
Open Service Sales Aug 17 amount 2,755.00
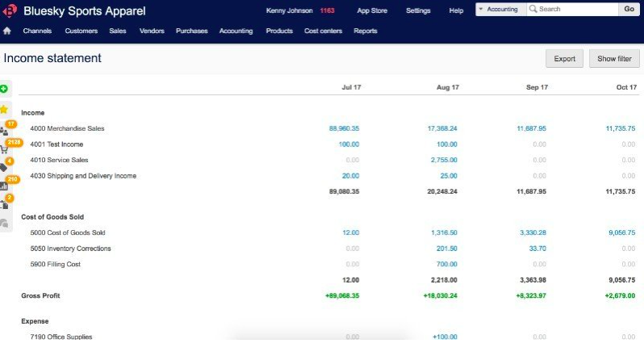[444, 160]
